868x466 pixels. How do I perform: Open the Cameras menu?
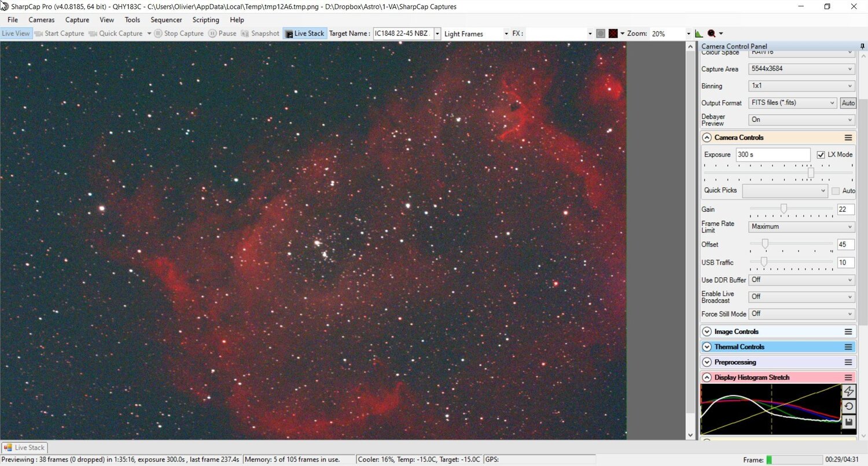(x=41, y=19)
